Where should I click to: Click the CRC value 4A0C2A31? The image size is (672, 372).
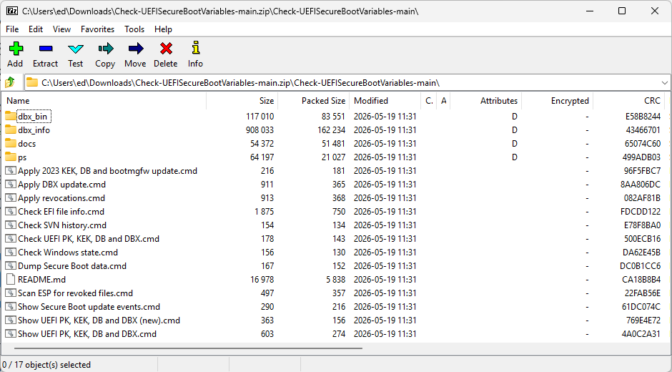click(641, 334)
